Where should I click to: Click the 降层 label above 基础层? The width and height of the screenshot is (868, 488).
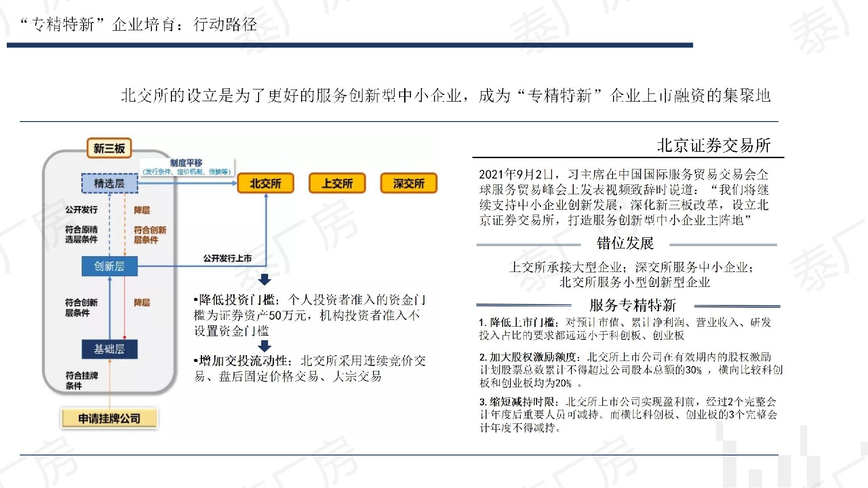[142, 303]
